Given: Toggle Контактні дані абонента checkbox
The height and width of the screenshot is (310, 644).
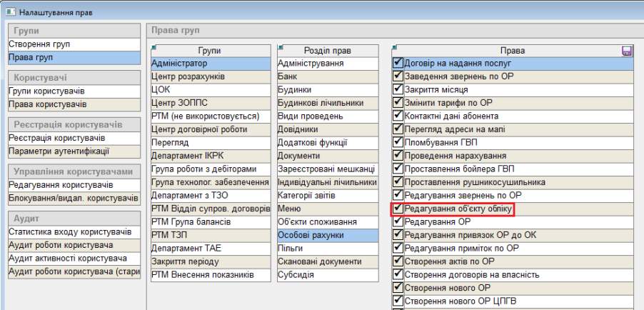Looking at the screenshot, I should 398,116.
